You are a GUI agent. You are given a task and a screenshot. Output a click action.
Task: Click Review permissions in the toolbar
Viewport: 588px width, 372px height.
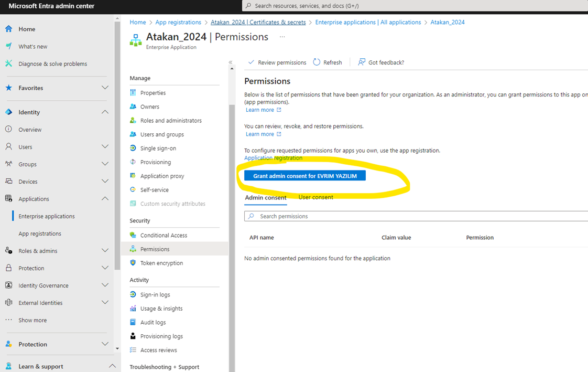277,62
